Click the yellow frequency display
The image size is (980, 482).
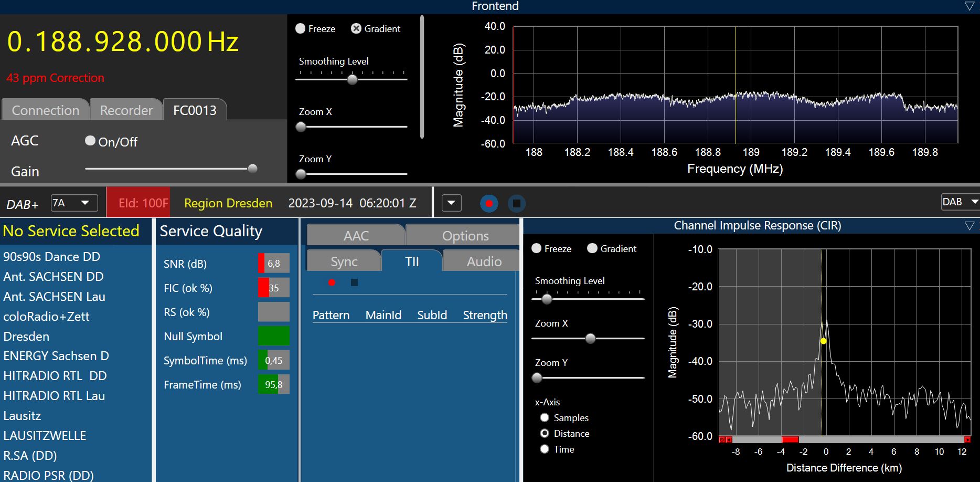click(x=123, y=42)
